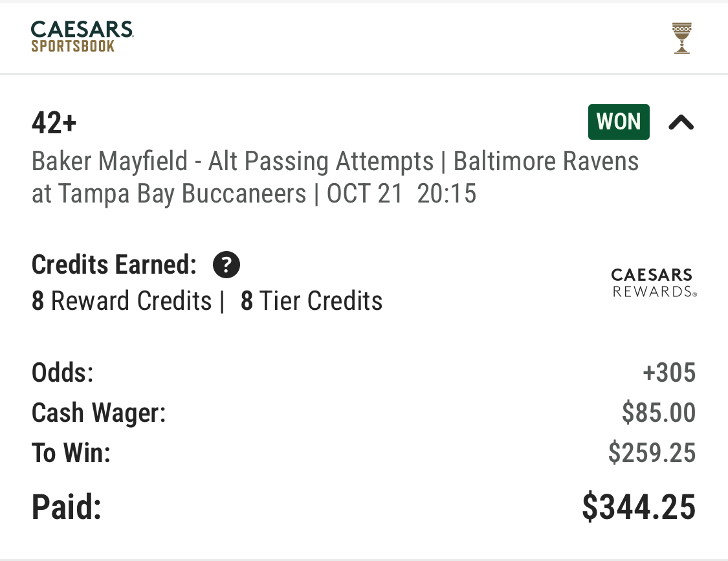728x561 pixels.
Task: Click the 8 Reward Credits text
Action: point(122,301)
